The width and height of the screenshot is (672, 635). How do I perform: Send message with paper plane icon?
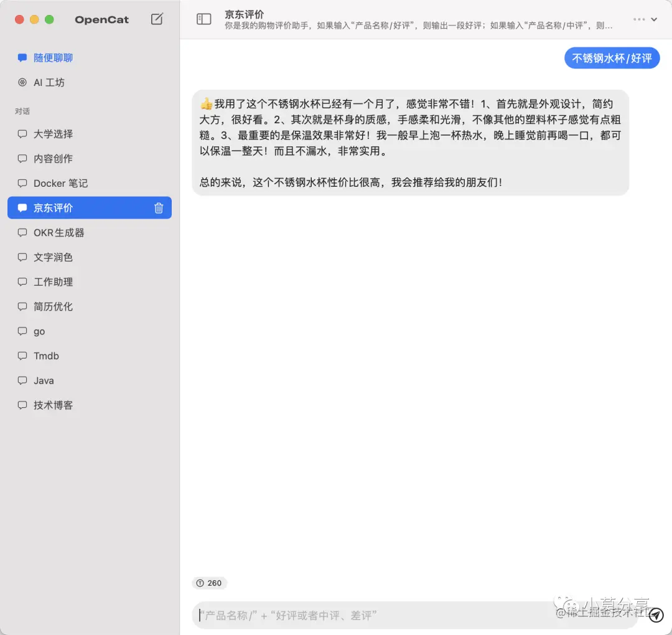(x=656, y=615)
